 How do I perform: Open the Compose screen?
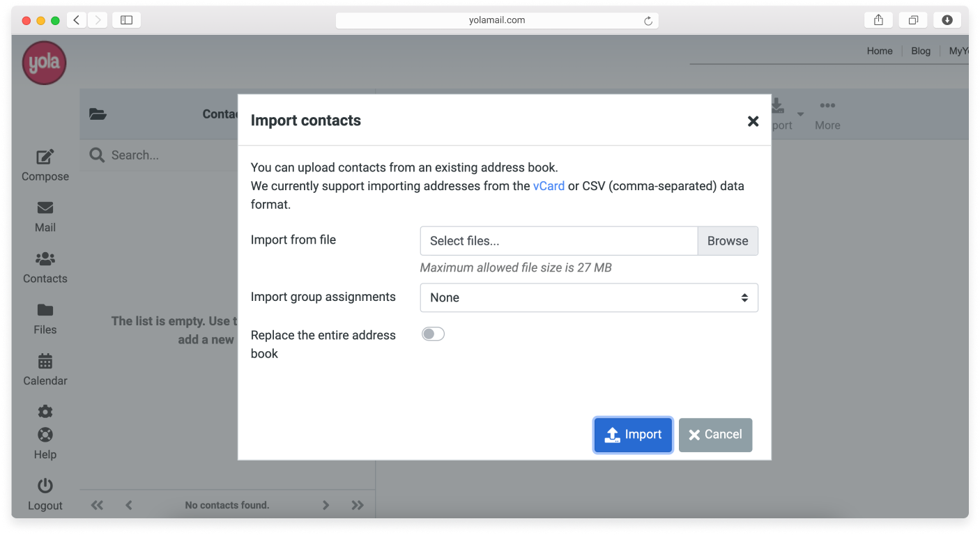click(x=45, y=166)
